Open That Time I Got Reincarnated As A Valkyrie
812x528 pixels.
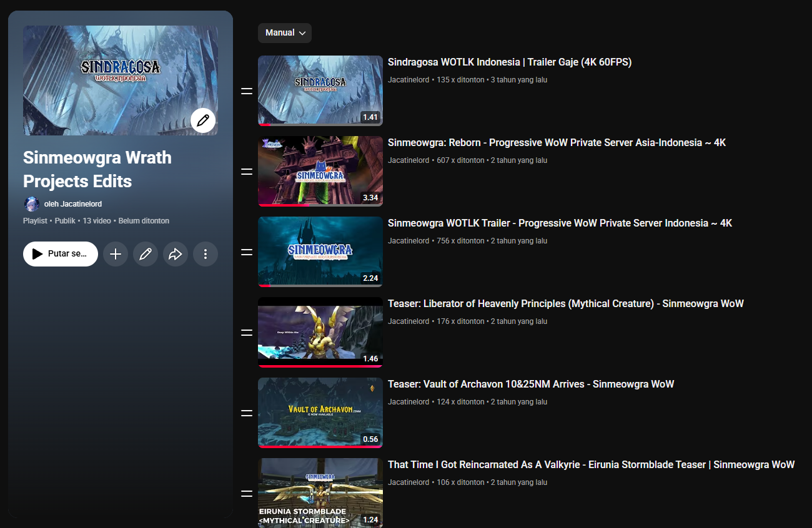[592, 465]
